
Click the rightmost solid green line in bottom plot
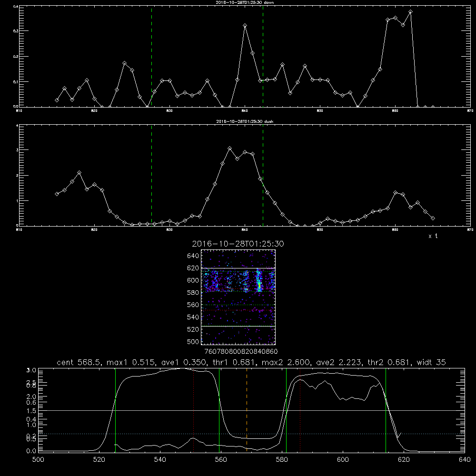(386, 410)
